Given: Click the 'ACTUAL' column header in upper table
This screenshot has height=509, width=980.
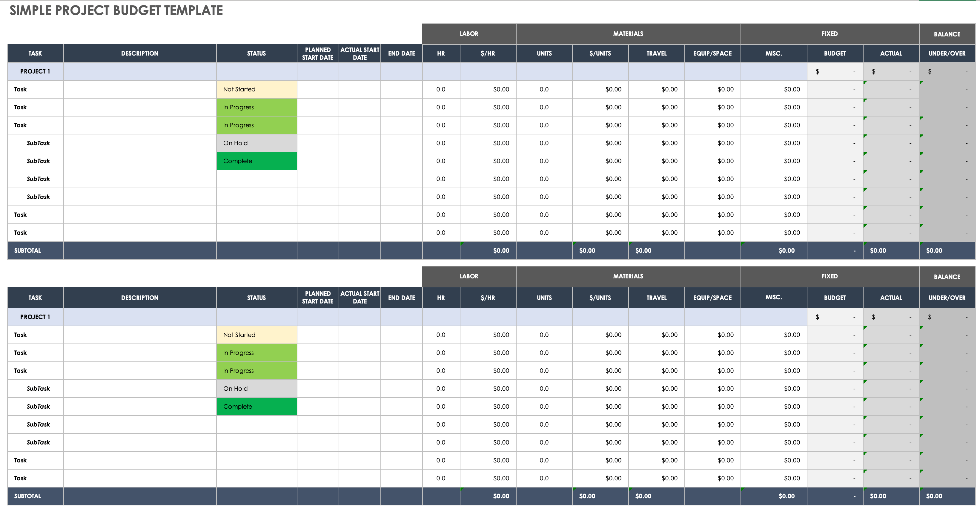Looking at the screenshot, I should coord(891,53).
